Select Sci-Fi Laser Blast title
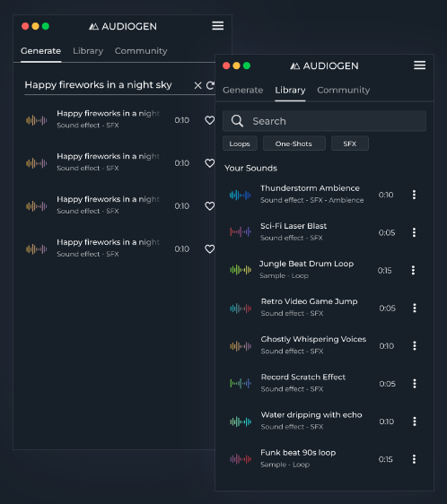447x504 pixels. [x=294, y=226]
